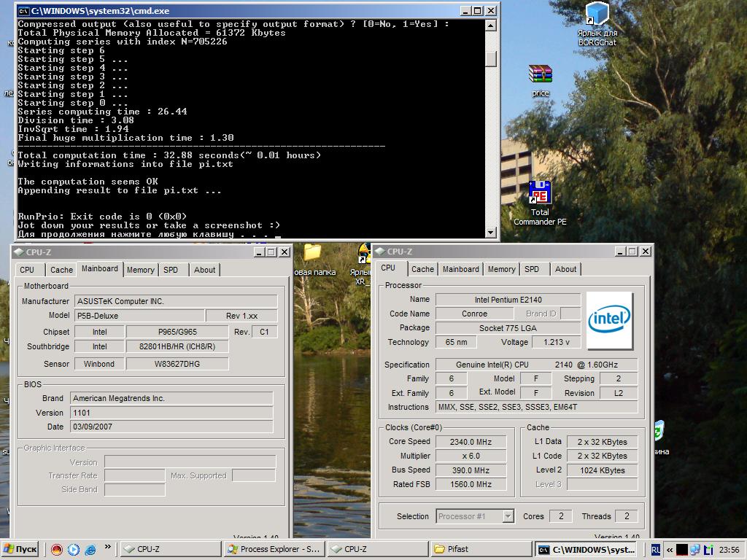
Task: Click the Multiplier x 6.0 value
Action: point(471,456)
